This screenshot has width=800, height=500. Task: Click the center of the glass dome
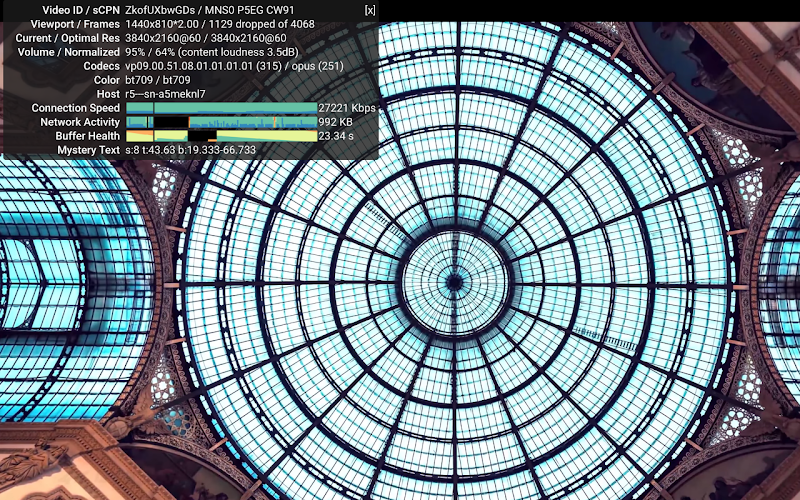coord(454,282)
